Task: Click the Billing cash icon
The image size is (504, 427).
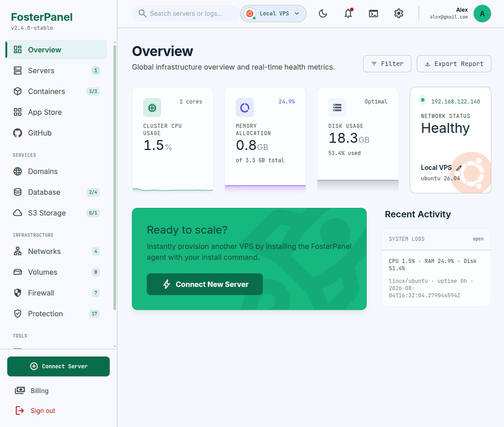Action: pyautogui.click(x=19, y=390)
